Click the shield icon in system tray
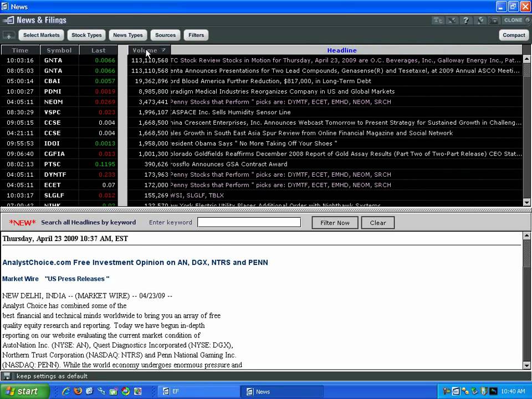Image resolution: width=532 pixels, height=399 pixels. [x=484, y=392]
